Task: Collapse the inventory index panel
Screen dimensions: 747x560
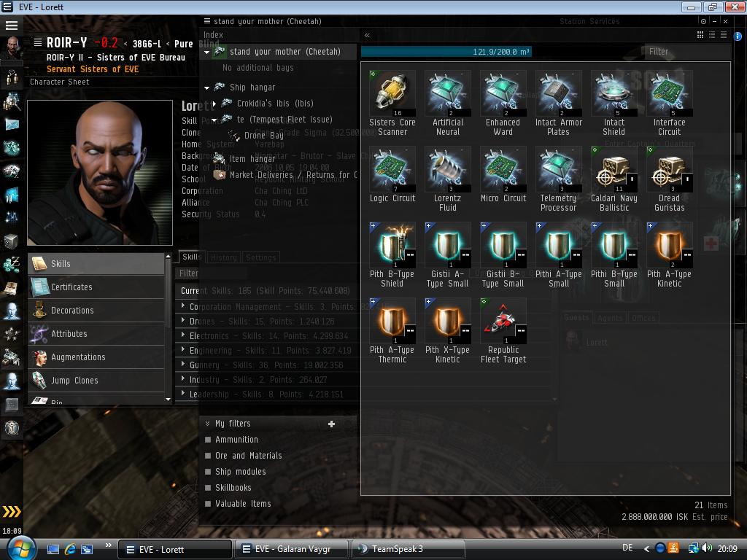Action: pos(367,35)
